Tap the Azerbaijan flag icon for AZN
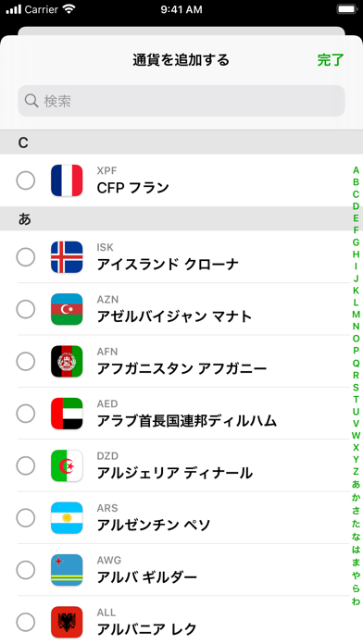The width and height of the screenshot is (363, 644). [x=67, y=309]
